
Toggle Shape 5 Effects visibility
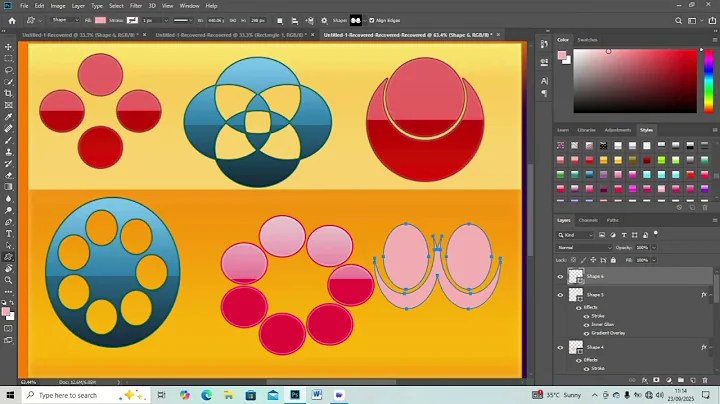click(579, 308)
